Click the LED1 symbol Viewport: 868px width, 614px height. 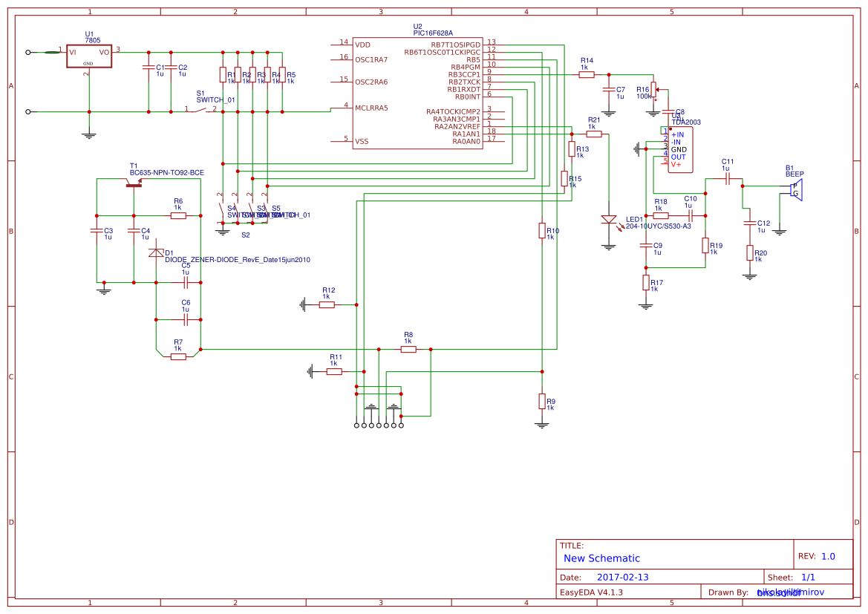610,221
